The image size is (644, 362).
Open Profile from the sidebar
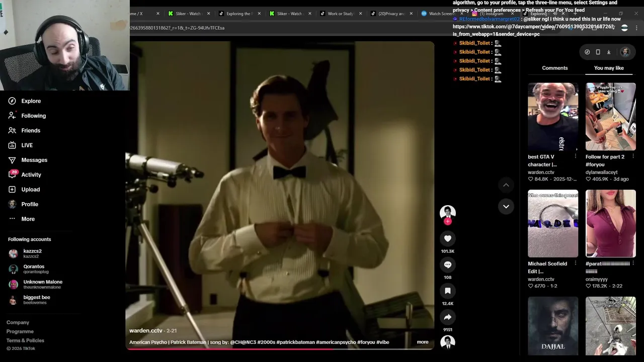[23, 204]
